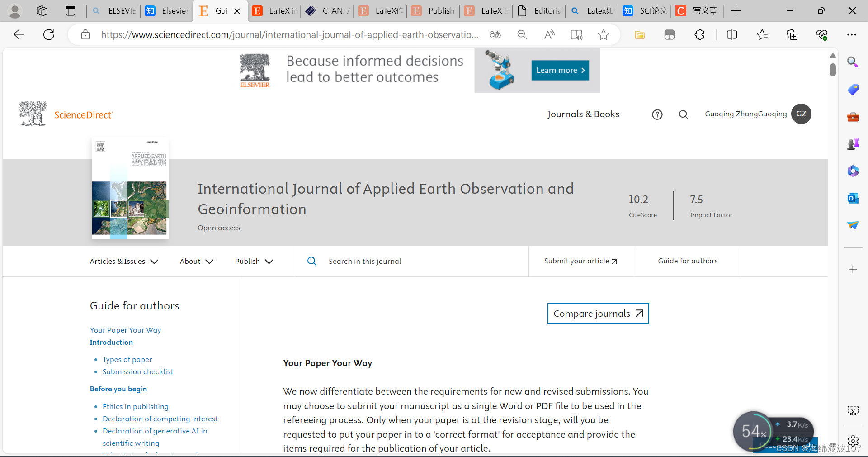Start Read aloud from the address bar

tap(550, 34)
